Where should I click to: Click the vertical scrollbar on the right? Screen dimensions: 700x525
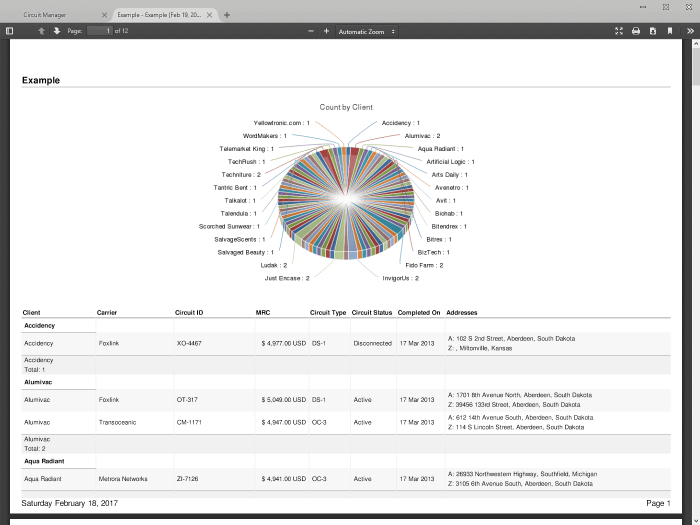pos(693,280)
